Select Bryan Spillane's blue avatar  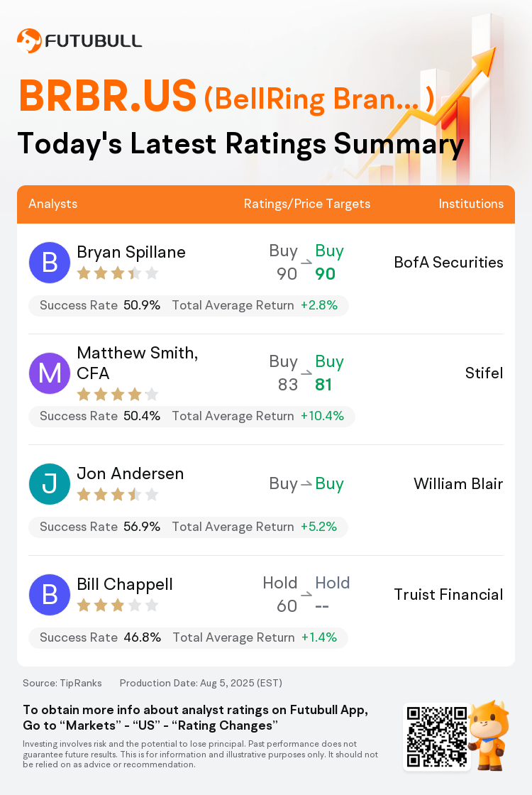tap(49, 263)
